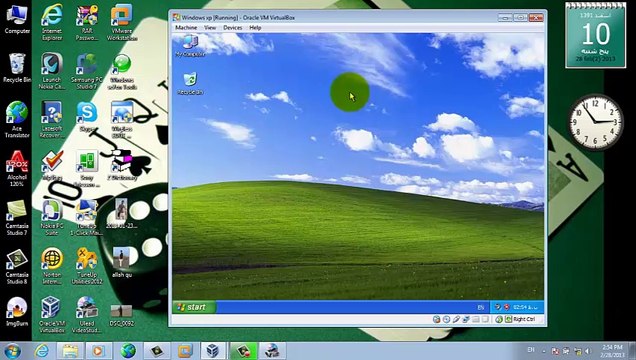Click the host taskbar clock 2:54 PM
This screenshot has height=360, width=636.
(612, 351)
